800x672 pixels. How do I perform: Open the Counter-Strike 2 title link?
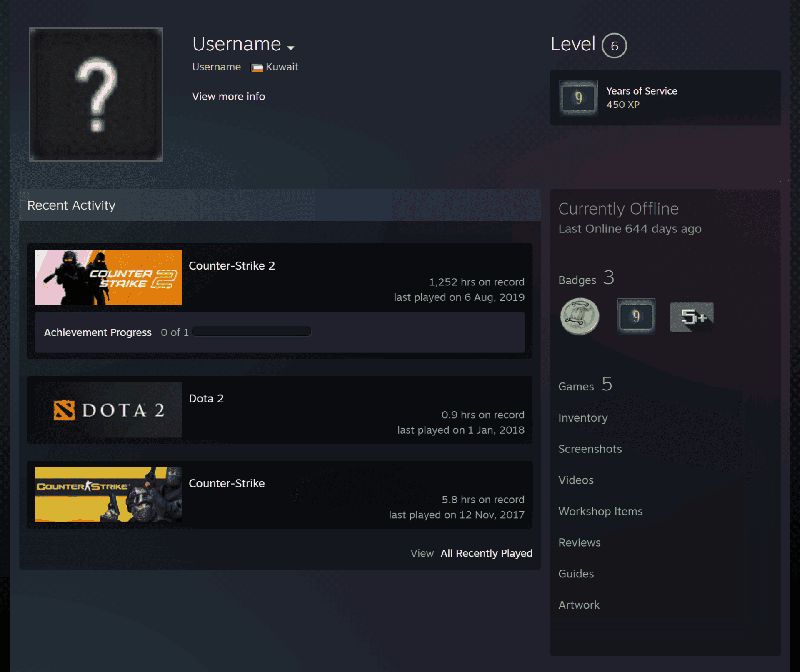click(x=232, y=265)
